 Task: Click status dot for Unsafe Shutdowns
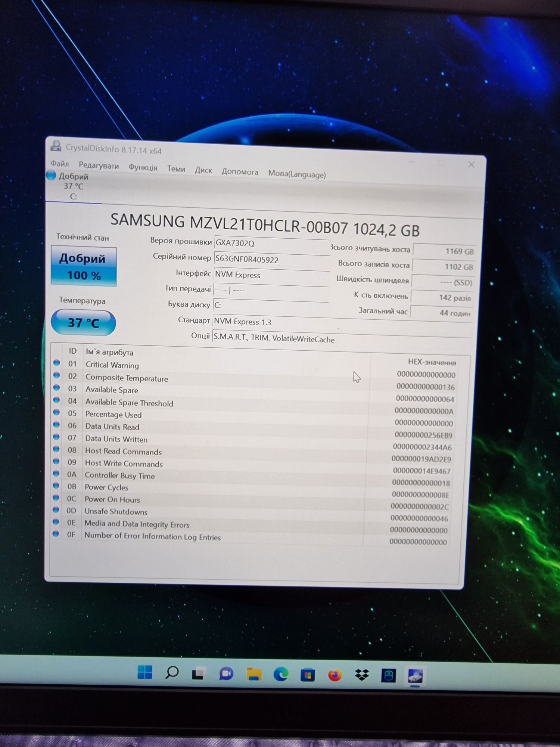[x=56, y=510]
